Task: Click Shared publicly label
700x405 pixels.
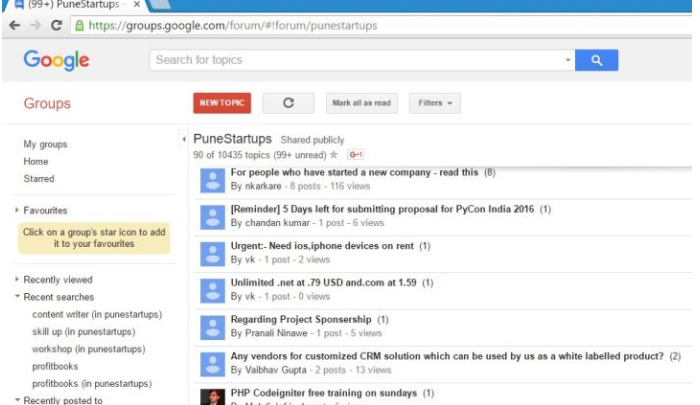Action: pos(312,140)
